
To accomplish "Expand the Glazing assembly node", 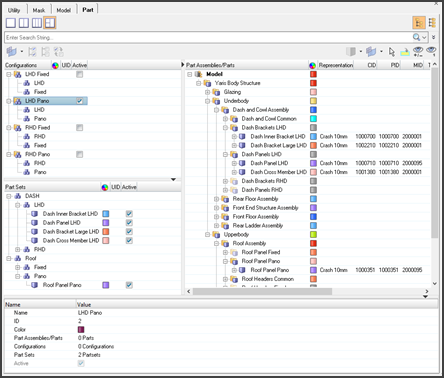I will (208, 92).
